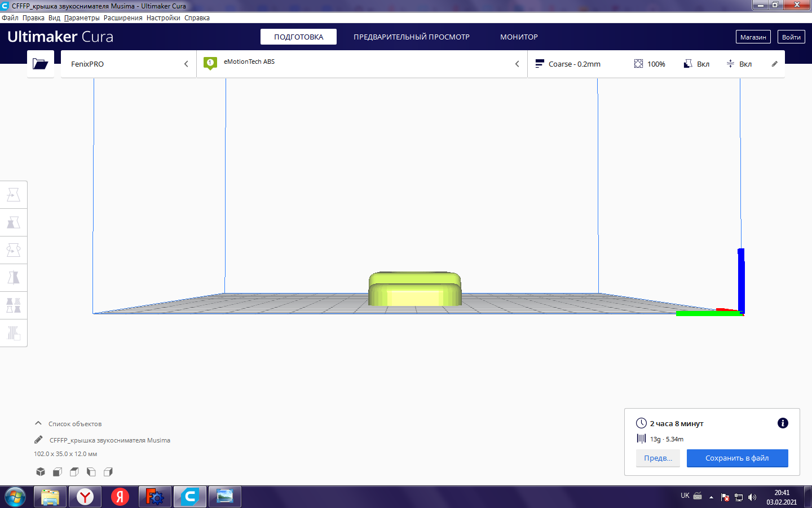Expand the FenixPRO printer selector
The width and height of the screenshot is (812, 508).
click(x=129, y=64)
